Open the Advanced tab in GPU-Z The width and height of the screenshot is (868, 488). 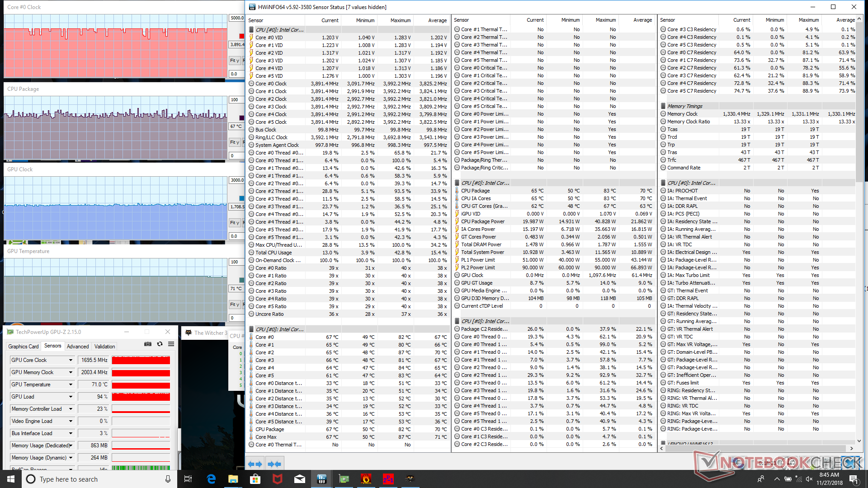click(78, 347)
